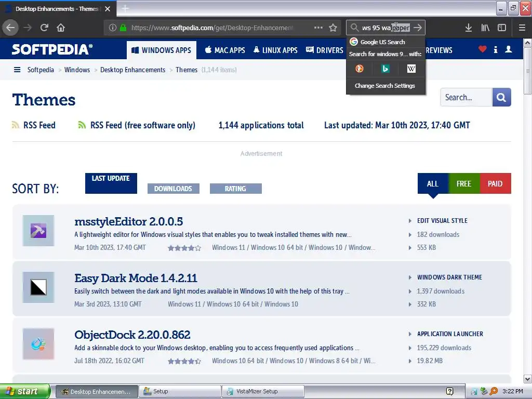Choose Google US Search suggestion
Screen dimensions: 532x399
point(386,42)
